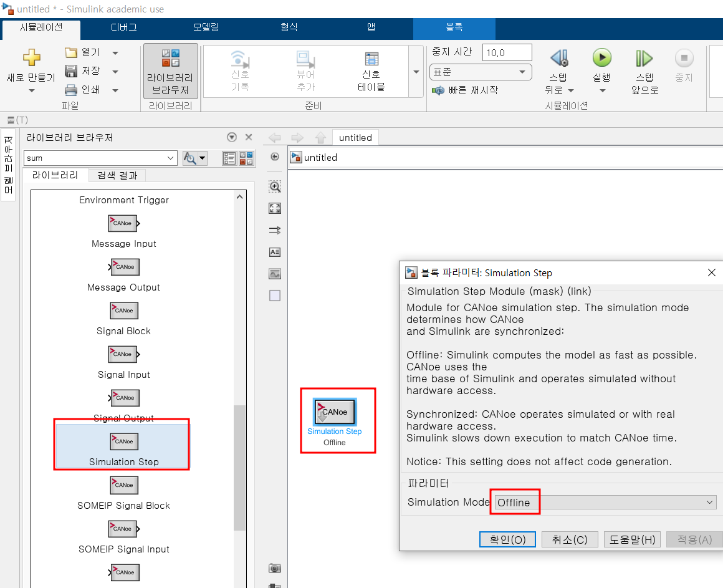Open dropdown arrow next to 인쇄

click(x=115, y=90)
